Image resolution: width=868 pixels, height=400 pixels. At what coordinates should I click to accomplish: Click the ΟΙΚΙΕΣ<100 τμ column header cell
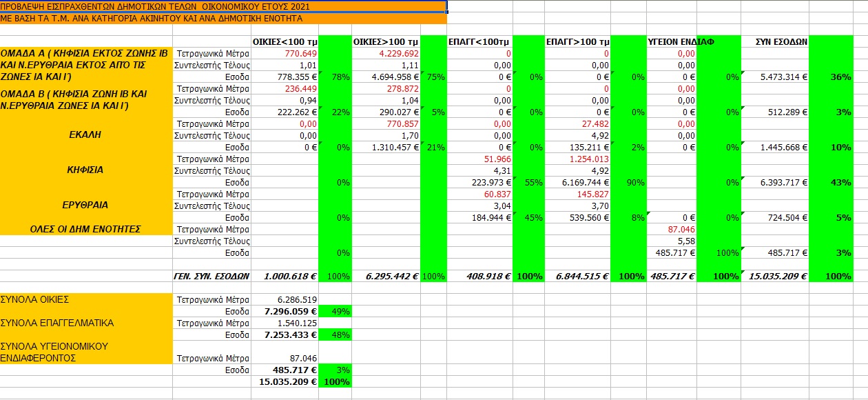click(x=285, y=42)
